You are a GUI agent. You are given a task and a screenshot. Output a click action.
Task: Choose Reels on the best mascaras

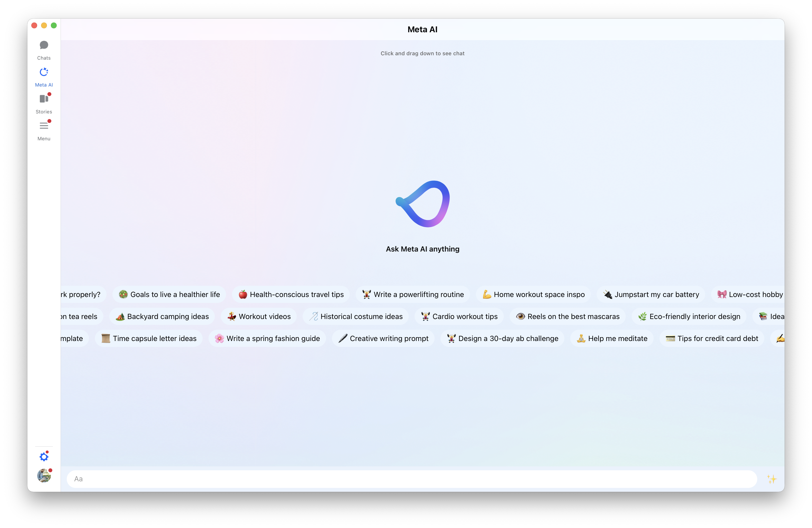[567, 317]
